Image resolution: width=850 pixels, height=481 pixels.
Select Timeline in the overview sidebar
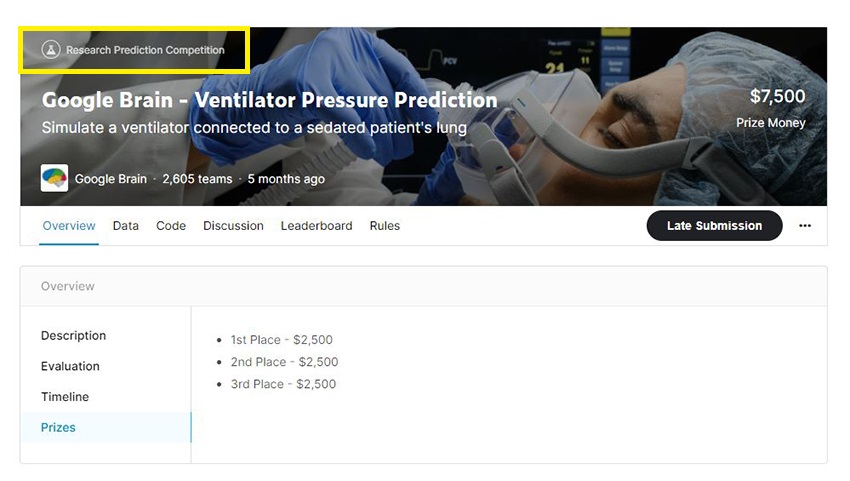[65, 397]
